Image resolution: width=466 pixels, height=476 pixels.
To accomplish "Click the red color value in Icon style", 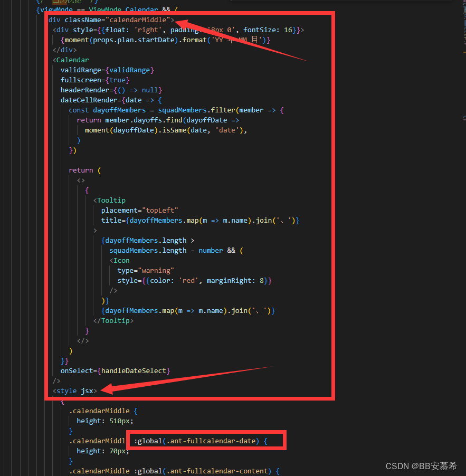I will coord(188,280).
